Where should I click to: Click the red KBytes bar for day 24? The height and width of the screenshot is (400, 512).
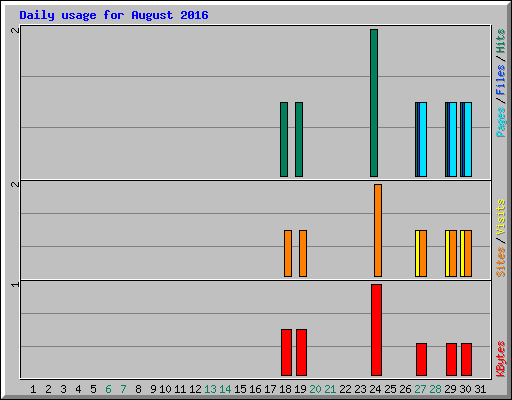(x=376, y=330)
